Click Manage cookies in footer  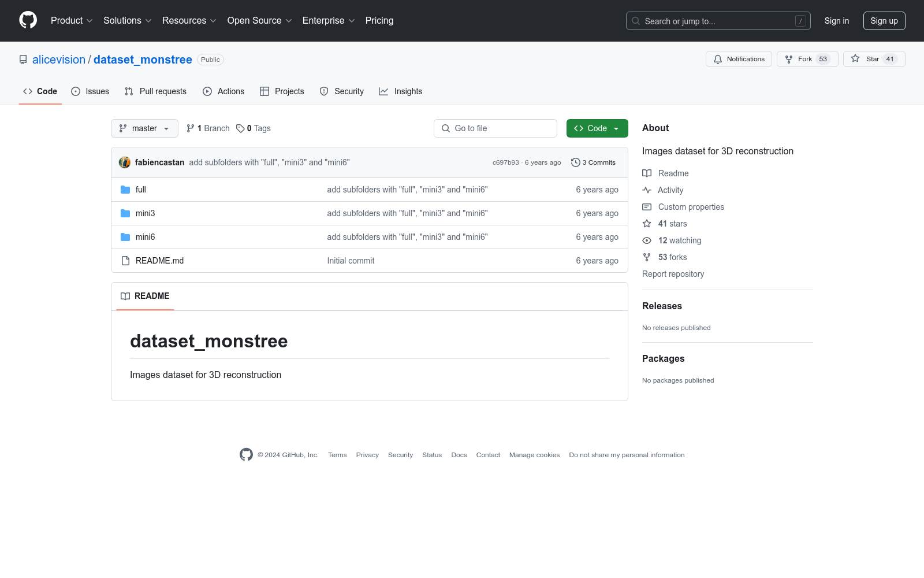point(535,455)
